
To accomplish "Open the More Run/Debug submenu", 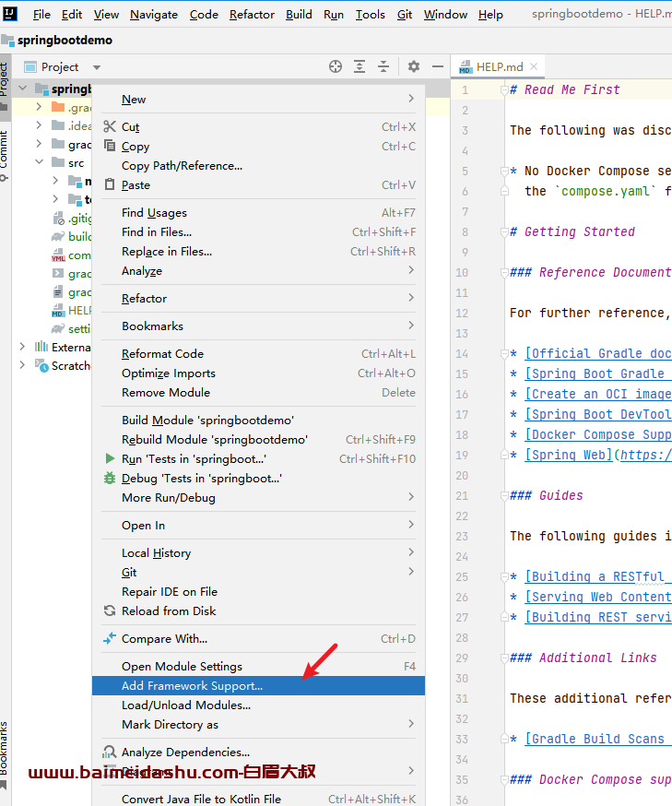I will (258, 498).
